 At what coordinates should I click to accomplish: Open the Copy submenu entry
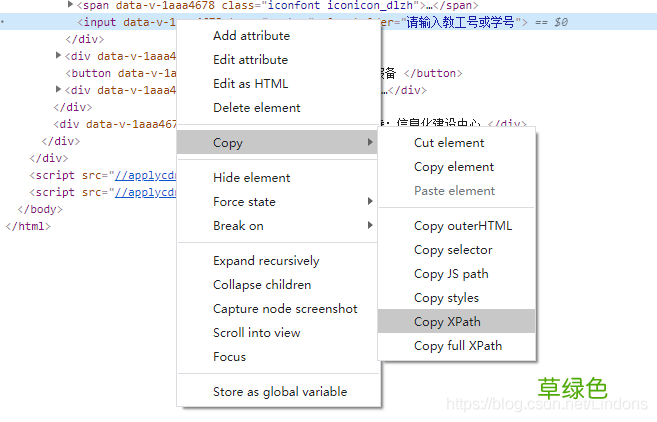coord(277,142)
